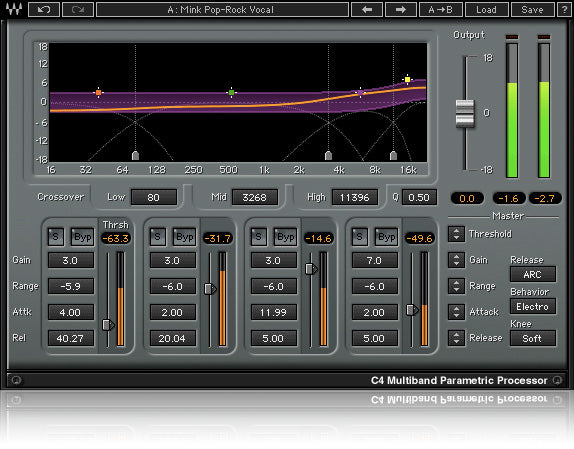Click band 1 threshold slider handle

pyautogui.click(x=108, y=325)
